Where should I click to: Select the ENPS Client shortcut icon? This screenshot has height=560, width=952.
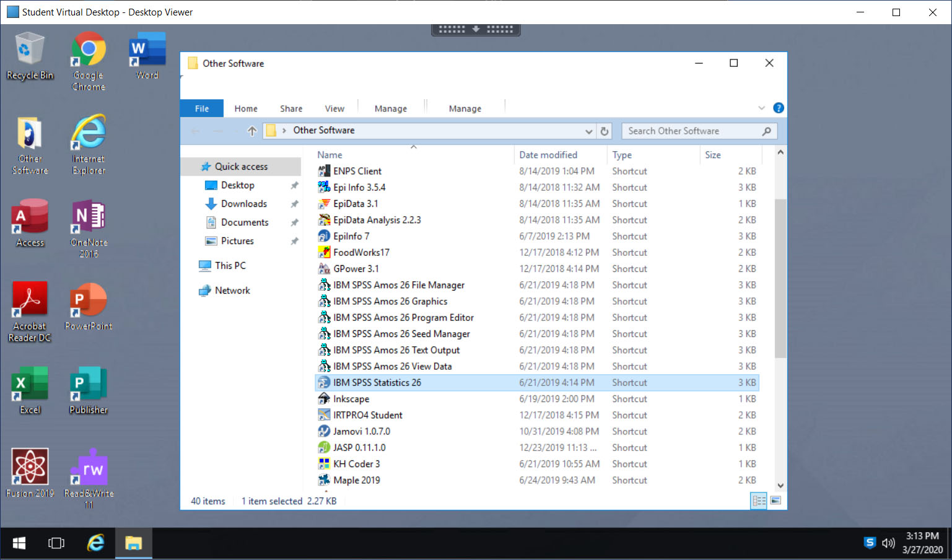324,171
